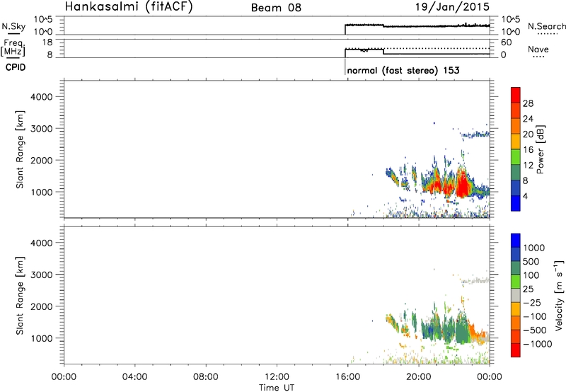566x392 pixels.
Task: Click the Hankasalmi (fitACF) title
Action: [129, 6]
